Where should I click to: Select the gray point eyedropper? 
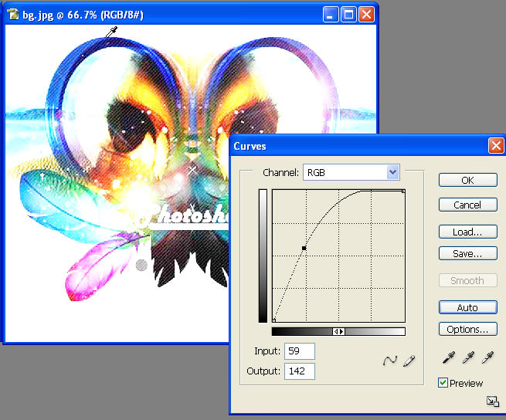click(468, 357)
